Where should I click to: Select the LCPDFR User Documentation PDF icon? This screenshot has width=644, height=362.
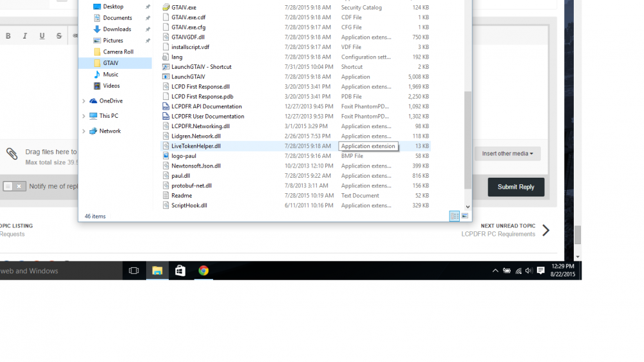pos(166,117)
